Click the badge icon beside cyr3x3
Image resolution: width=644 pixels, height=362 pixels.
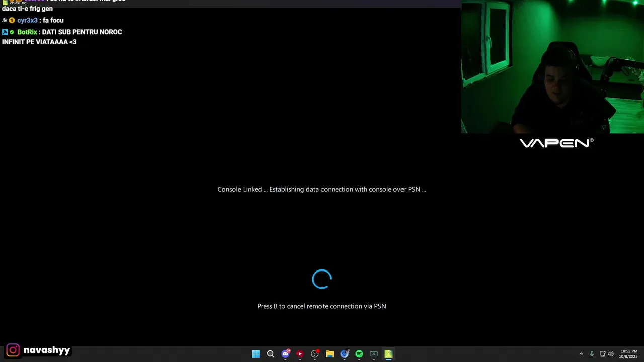[x=12, y=20]
